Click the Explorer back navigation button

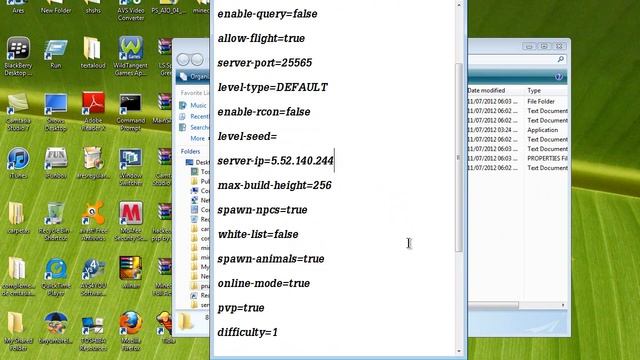point(183,60)
